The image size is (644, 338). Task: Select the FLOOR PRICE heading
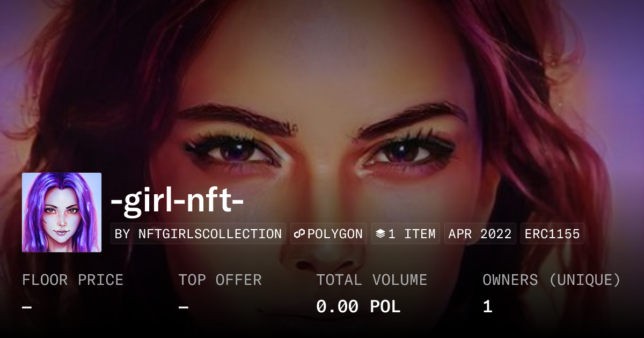(x=72, y=280)
